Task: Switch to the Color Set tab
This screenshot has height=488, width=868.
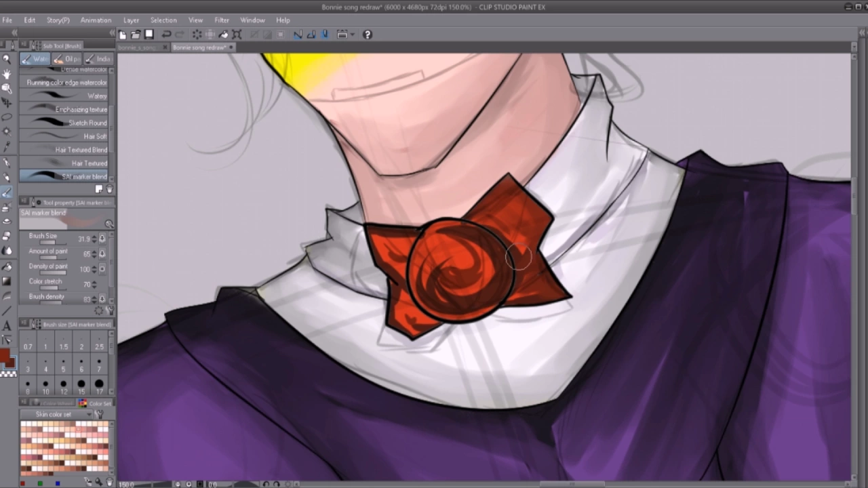Action: click(x=95, y=403)
